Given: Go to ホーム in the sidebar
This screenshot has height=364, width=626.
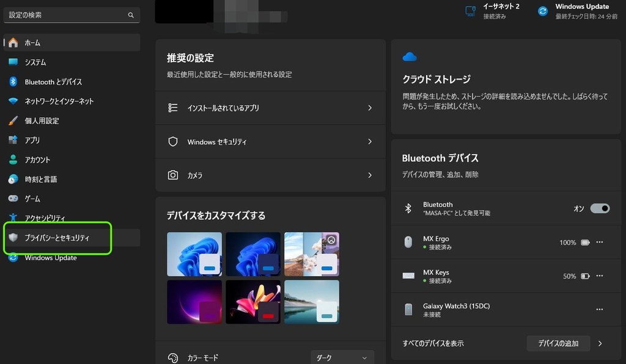Looking at the screenshot, I should (72, 43).
